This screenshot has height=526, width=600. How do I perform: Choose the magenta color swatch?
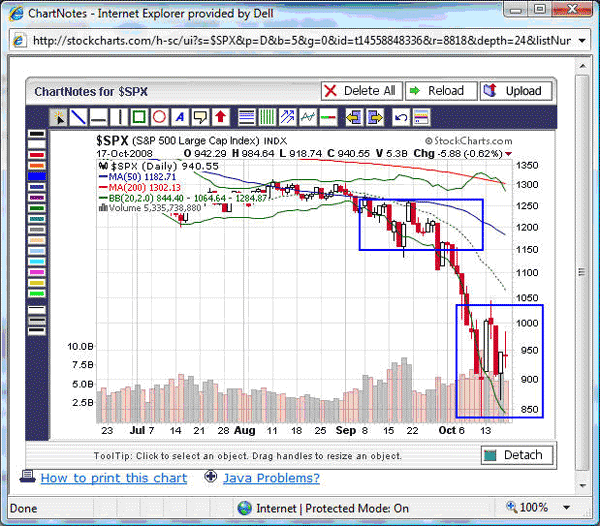37,272
